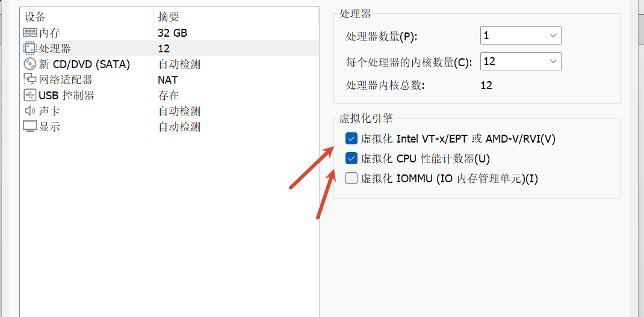The width and height of the screenshot is (644, 317).
Task: Select 声卡 自动检测 summary entry
Action: click(179, 111)
